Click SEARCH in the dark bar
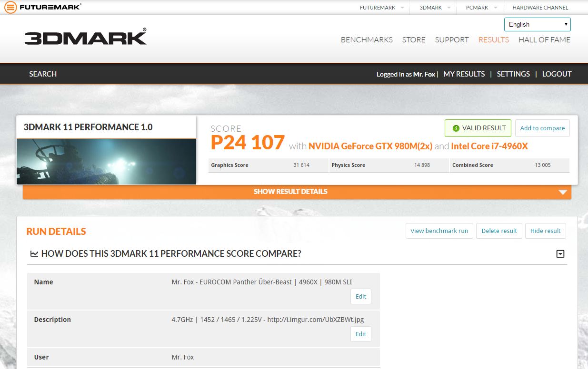 click(x=43, y=74)
